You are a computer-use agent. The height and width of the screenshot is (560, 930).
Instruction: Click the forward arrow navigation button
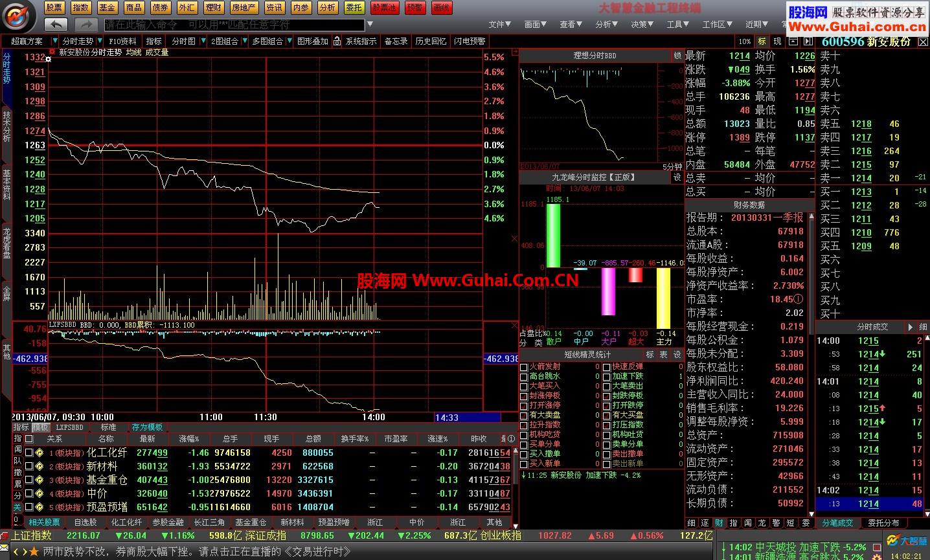(85, 24)
